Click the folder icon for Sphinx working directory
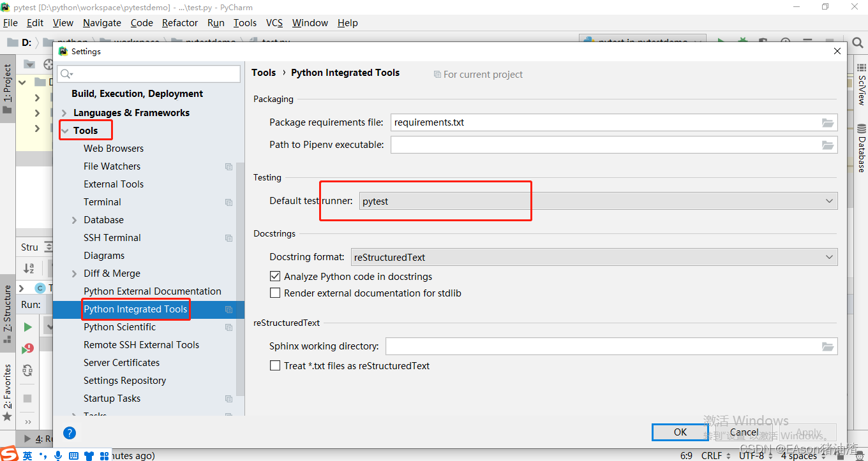868x461 pixels. pos(828,346)
